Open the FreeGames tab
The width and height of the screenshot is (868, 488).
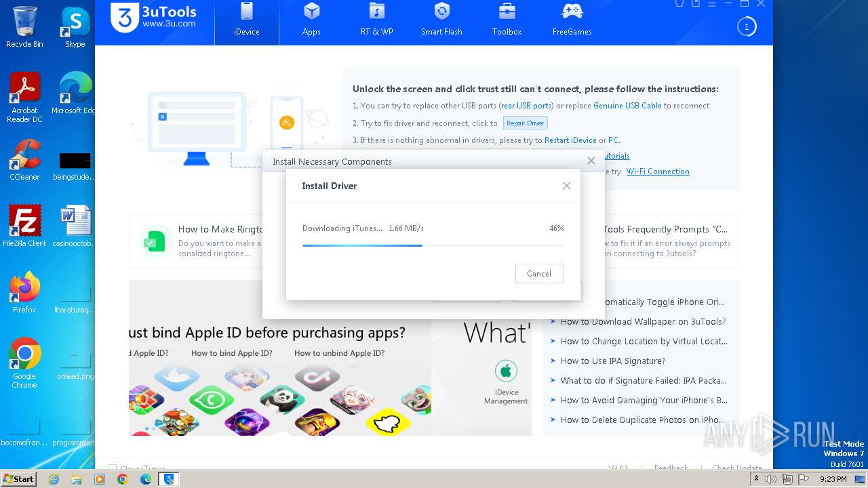572,20
